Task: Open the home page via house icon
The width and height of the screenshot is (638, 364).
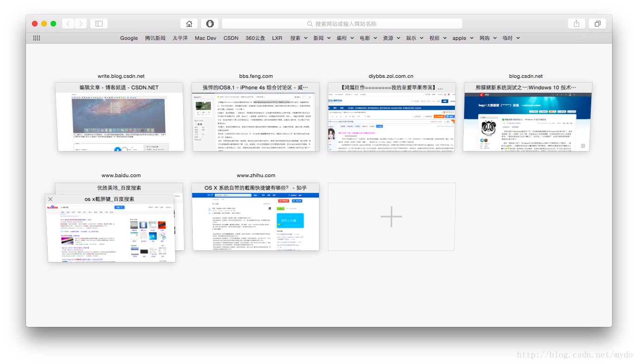Action: click(x=189, y=24)
